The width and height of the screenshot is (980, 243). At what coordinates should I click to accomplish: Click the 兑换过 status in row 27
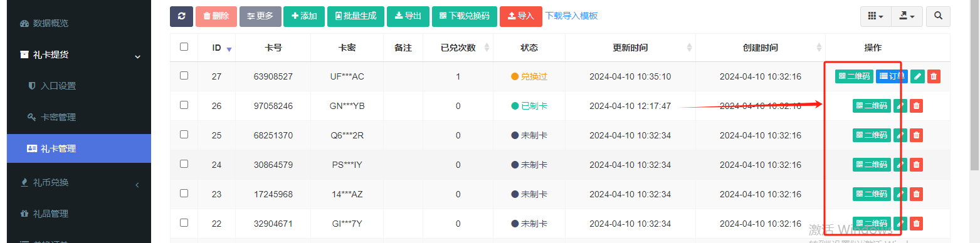529,76
